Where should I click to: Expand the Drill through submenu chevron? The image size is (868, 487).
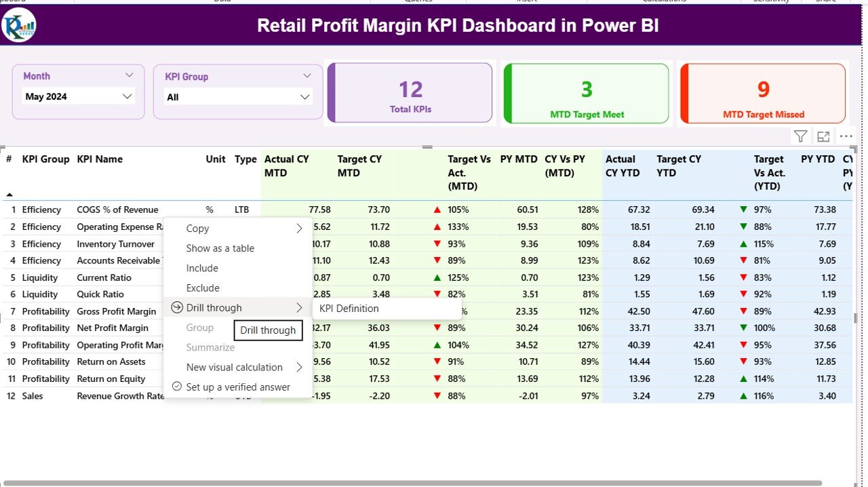pos(300,307)
